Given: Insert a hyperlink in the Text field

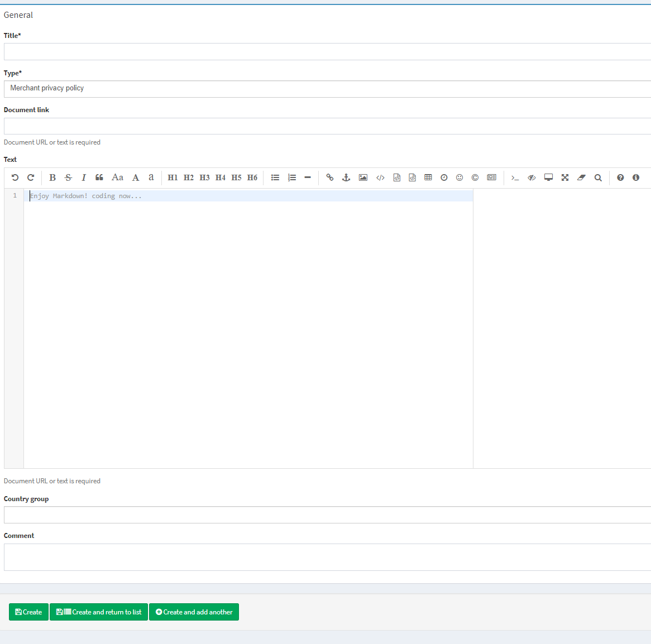Looking at the screenshot, I should coord(330,177).
